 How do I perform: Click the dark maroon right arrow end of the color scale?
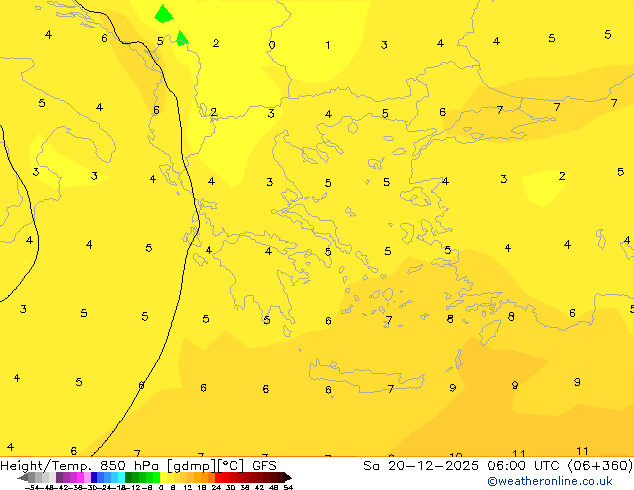pos(287,477)
